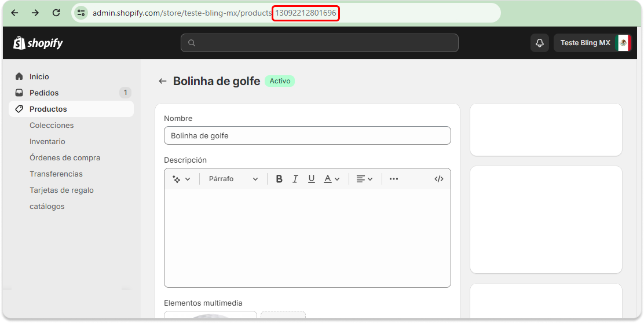644x323 pixels.
Task: Toggle underline formatting in description
Action: click(x=312, y=179)
